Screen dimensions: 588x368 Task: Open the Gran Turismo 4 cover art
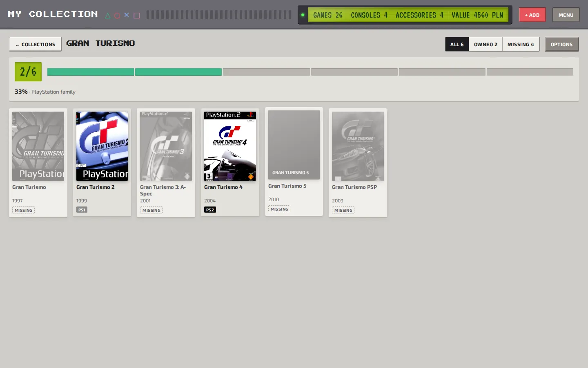click(x=230, y=146)
